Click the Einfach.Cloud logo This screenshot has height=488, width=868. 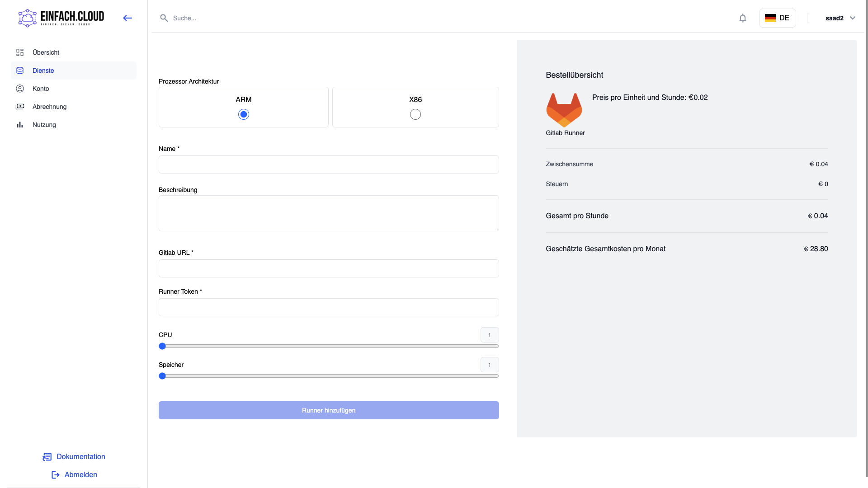[61, 18]
